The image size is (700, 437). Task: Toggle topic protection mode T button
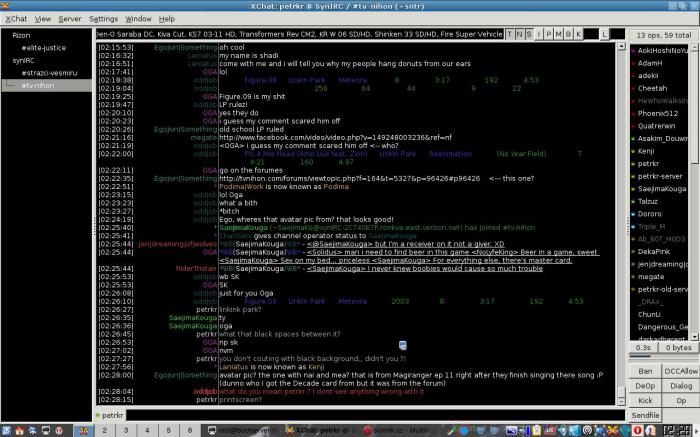(x=509, y=34)
